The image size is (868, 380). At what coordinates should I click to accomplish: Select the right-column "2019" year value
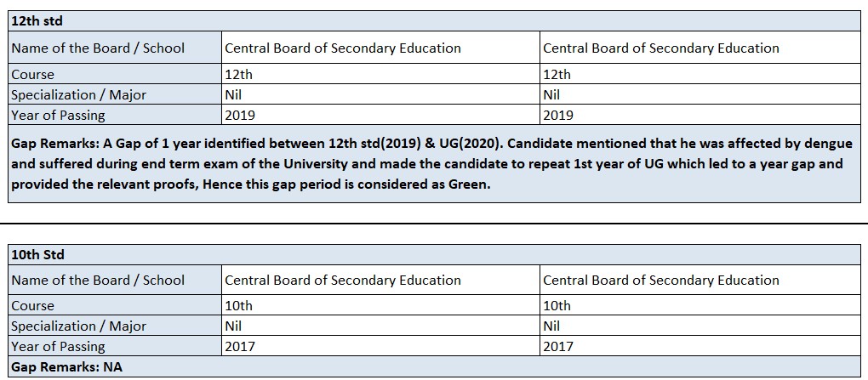[x=558, y=116]
